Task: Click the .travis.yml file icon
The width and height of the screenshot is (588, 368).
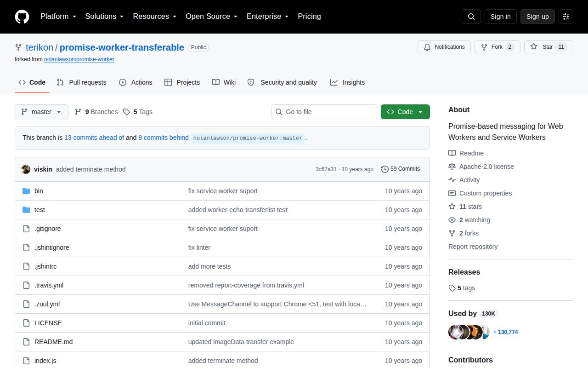Action: click(26, 285)
